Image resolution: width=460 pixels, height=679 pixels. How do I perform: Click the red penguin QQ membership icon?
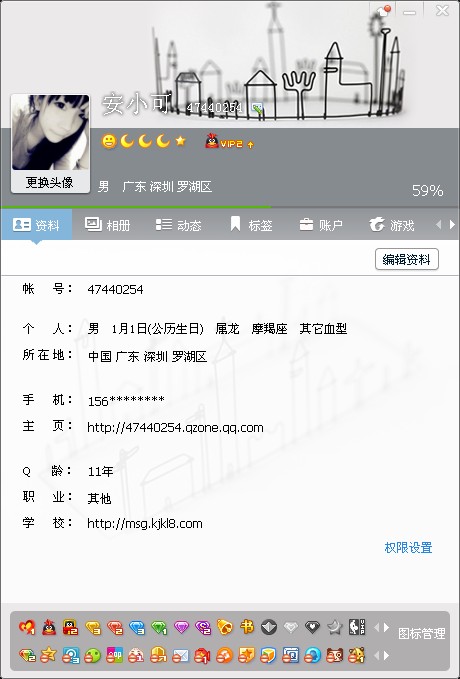(49, 627)
